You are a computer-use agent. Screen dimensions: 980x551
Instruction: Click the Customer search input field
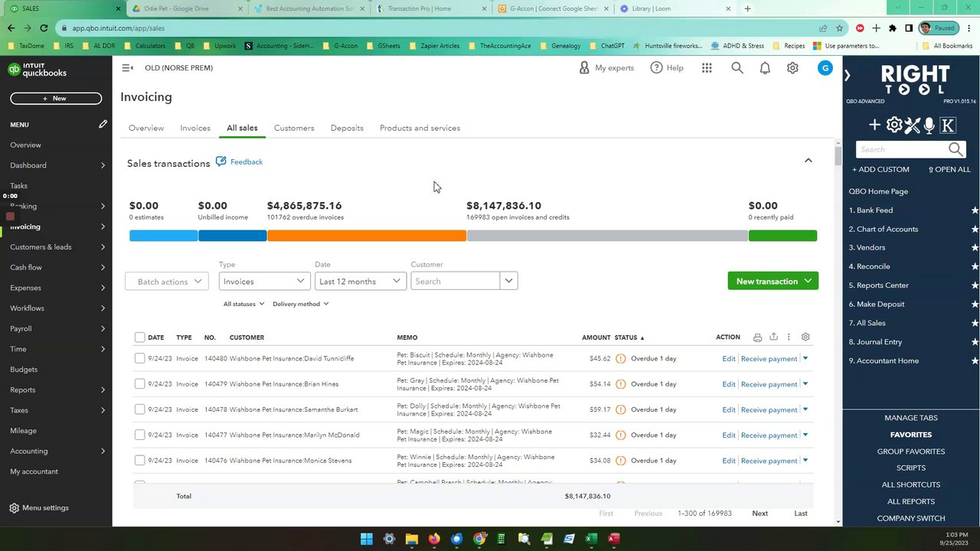456,282
